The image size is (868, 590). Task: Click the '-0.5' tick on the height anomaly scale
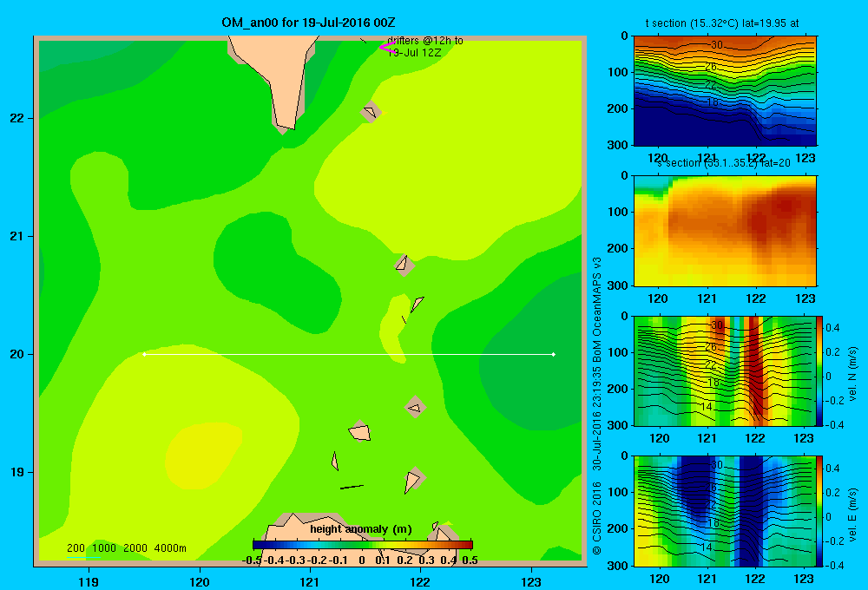point(252,560)
